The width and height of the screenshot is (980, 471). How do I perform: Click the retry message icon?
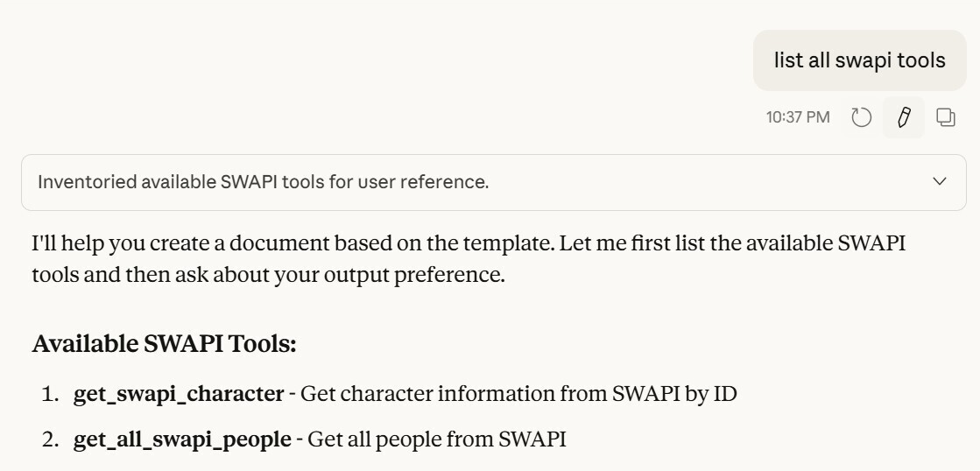(862, 117)
